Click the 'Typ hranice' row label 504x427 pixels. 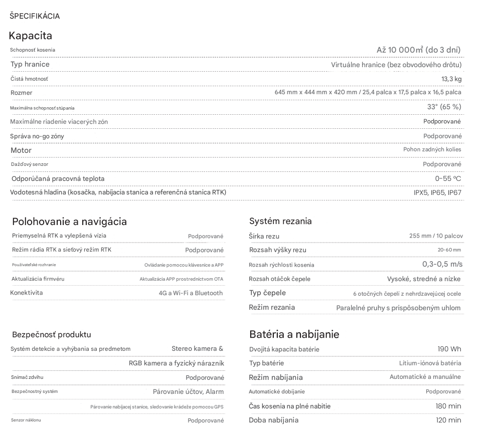[x=30, y=64]
